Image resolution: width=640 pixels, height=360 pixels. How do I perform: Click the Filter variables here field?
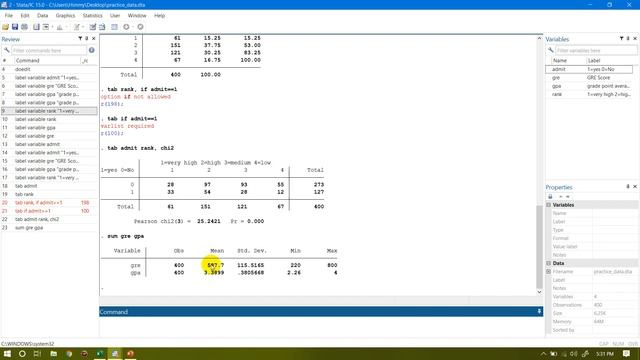click(x=596, y=50)
